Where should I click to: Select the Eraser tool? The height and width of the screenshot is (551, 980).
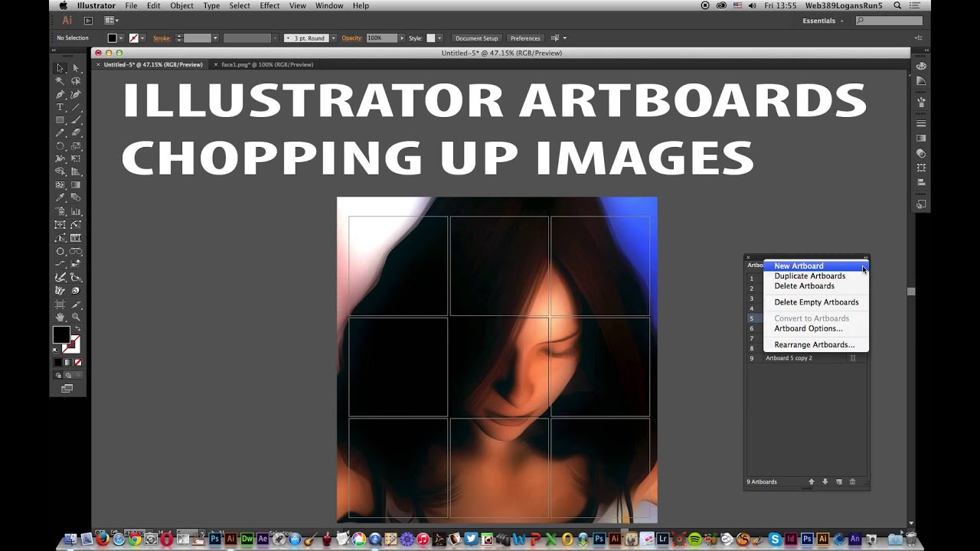pos(76,133)
